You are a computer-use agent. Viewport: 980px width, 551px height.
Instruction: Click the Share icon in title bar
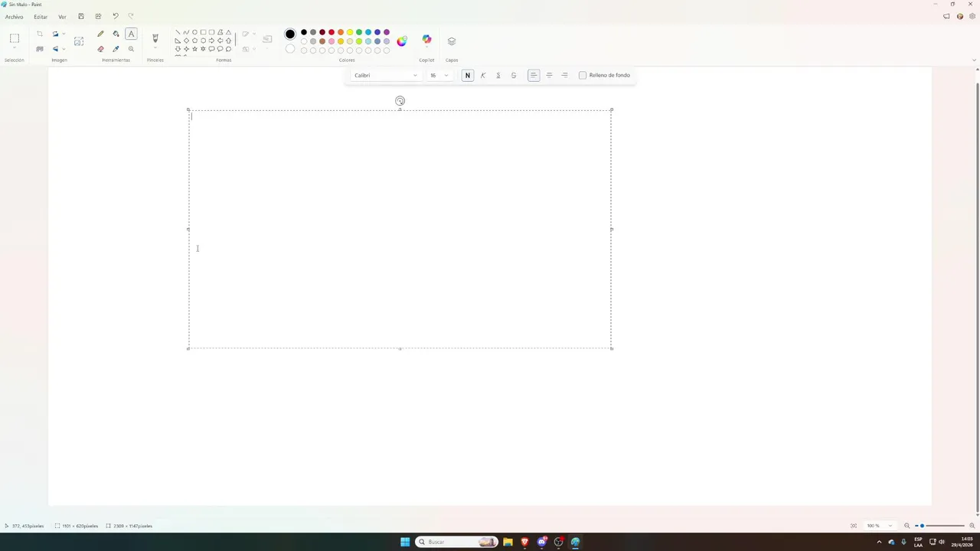click(98, 16)
